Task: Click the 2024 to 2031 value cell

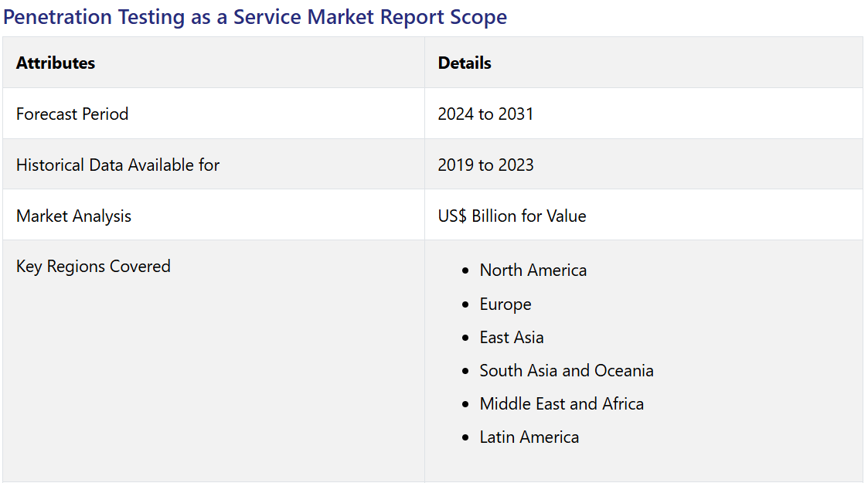Action: tap(485, 114)
